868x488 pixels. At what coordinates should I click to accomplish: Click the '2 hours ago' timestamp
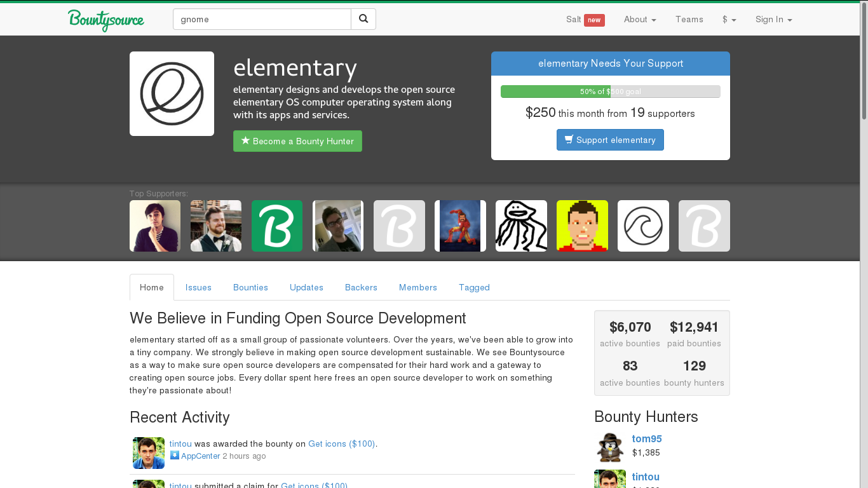[x=244, y=456]
